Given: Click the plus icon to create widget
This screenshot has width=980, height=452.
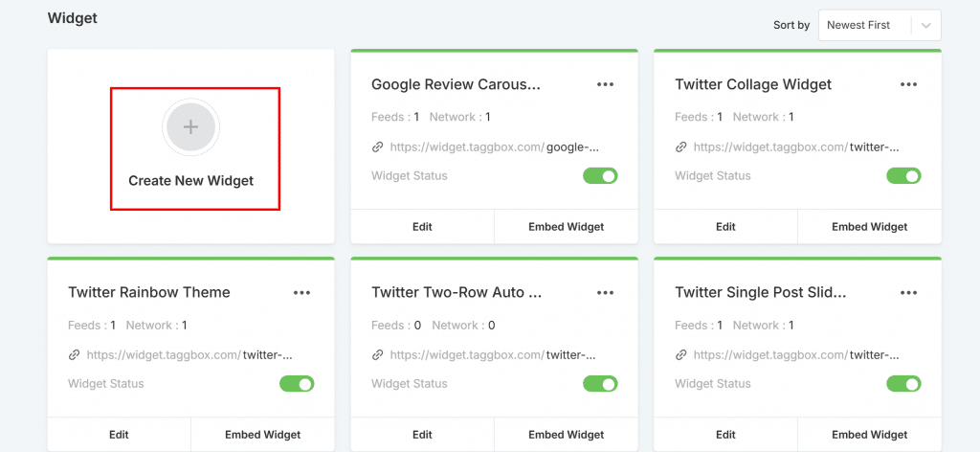Looking at the screenshot, I should coord(190,127).
